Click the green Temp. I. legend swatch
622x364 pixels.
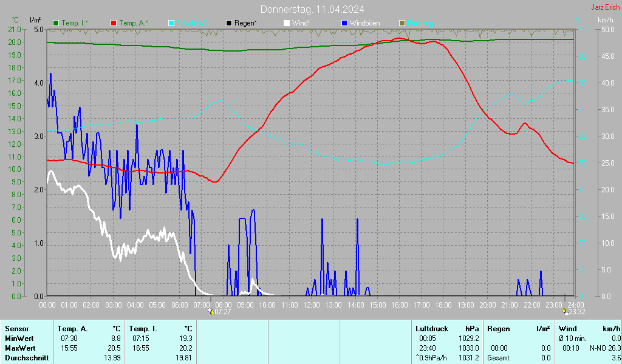(x=56, y=23)
